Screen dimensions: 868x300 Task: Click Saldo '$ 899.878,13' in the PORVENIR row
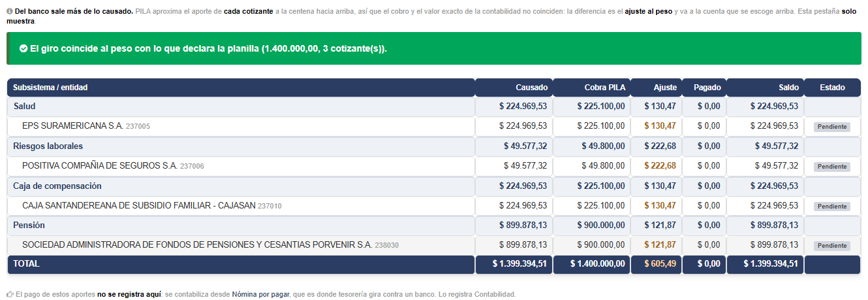point(774,245)
